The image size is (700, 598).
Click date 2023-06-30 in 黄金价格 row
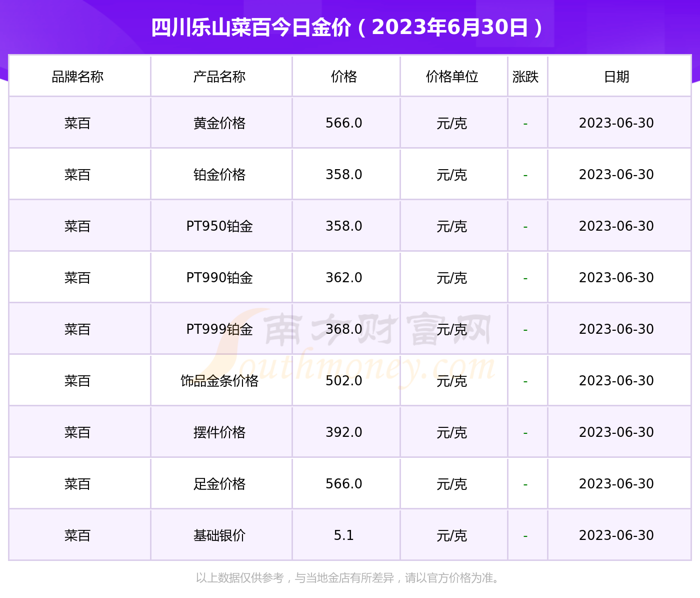point(616,123)
